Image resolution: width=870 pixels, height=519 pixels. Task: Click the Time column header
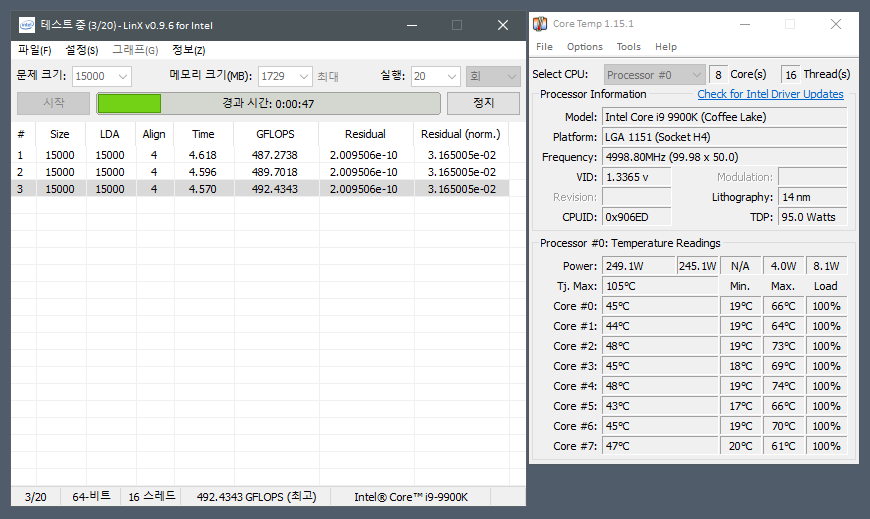tap(203, 134)
